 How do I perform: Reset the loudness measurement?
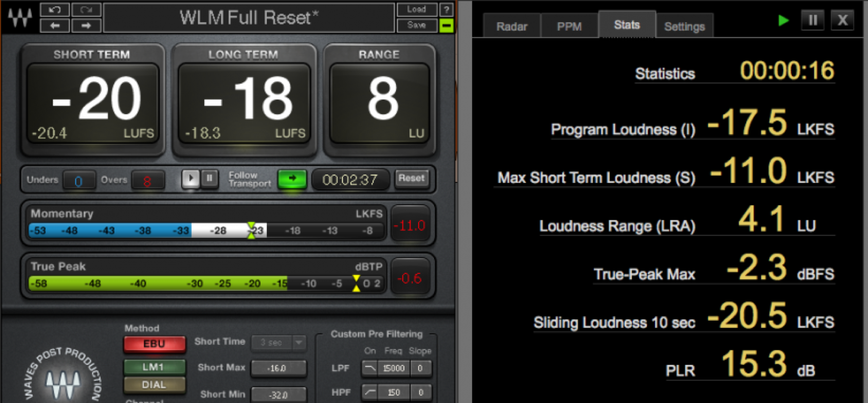pyautogui.click(x=411, y=178)
